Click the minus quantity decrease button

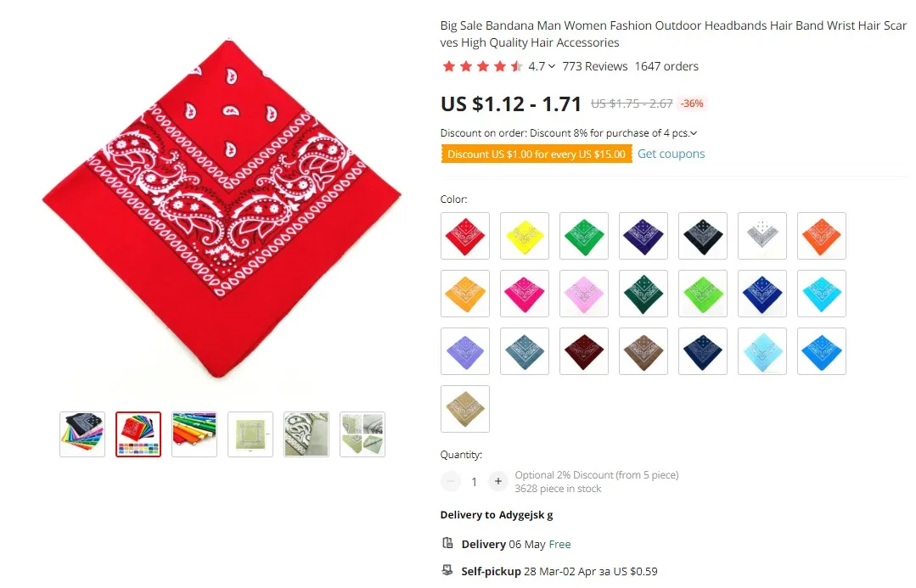click(451, 481)
